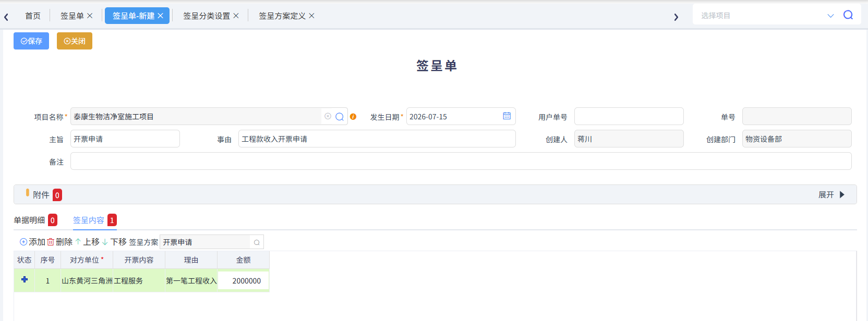Select cell 第一笔工程收入
The height and width of the screenshot is (321, 868).
pyautogui.click(x=191, y=280)
